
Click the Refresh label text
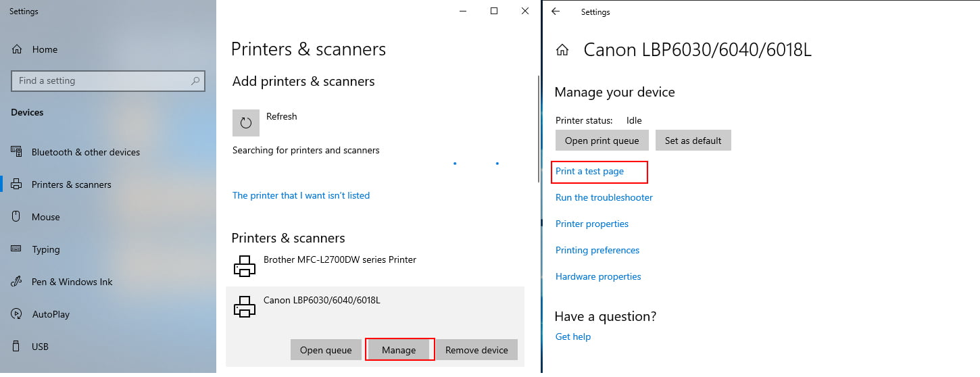[x=282, y=116]
